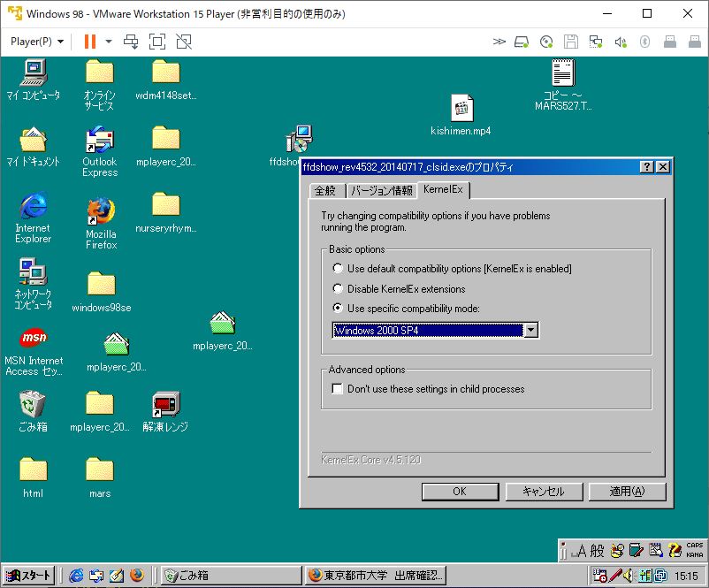This screenshot has height=588, width=709.
Task: Select the ごみ箱 recycle bin on desktop
Action: 33,410
